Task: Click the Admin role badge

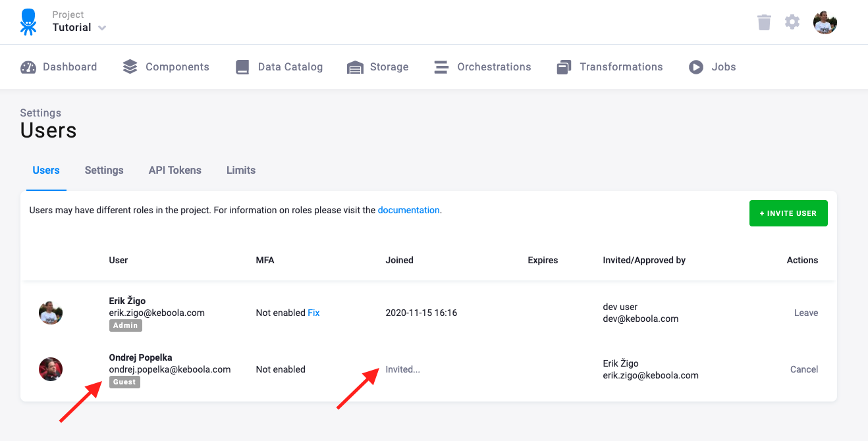Action: tap(125, 325)
